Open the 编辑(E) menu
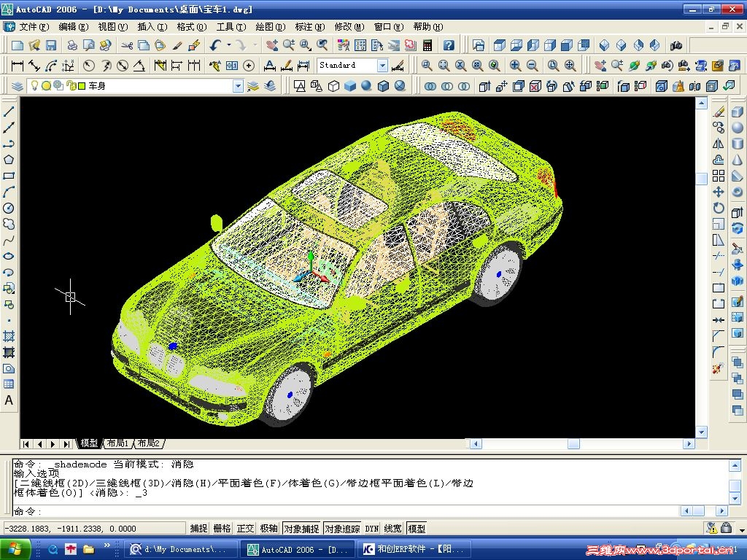 [74, 27]
